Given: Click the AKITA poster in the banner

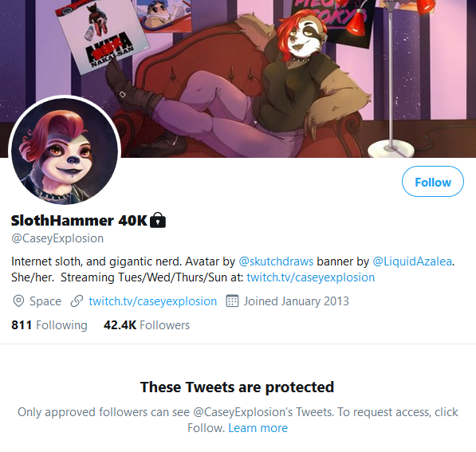Looking at the screenshot, I should [x=102, y=35].
